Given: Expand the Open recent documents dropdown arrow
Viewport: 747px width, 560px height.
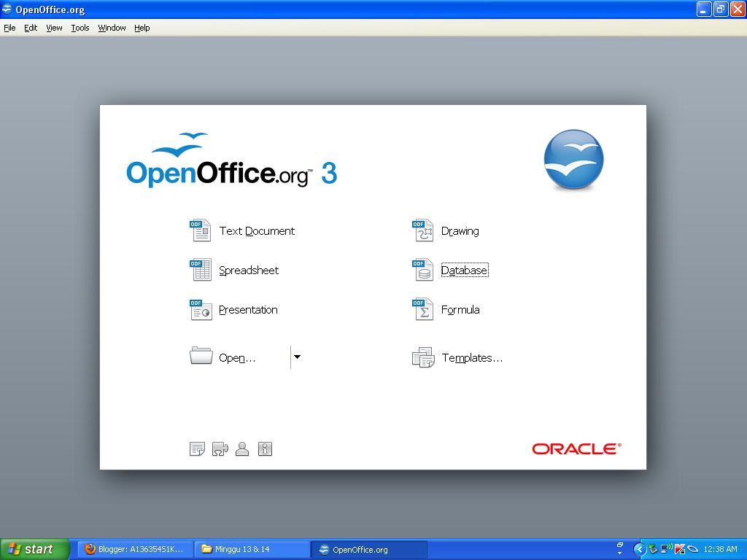Looking at the screenshot, I should click(x=297, y=357).
